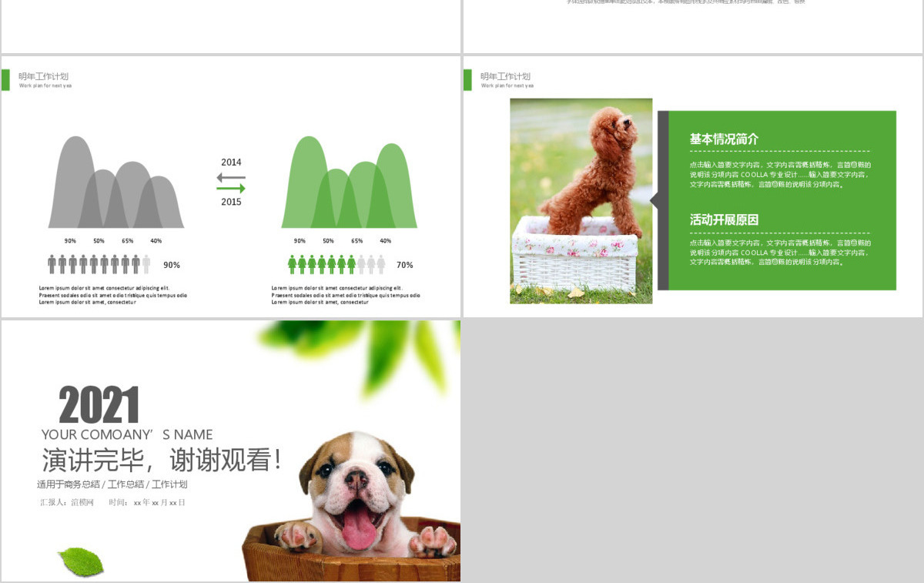
Task: Click "70%" beside the green people icons
Action: point(404,265)
